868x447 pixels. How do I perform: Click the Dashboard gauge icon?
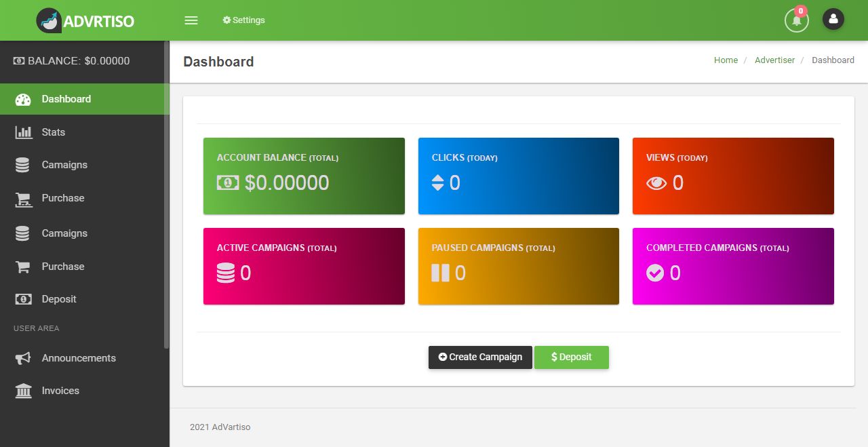[23, 100]
